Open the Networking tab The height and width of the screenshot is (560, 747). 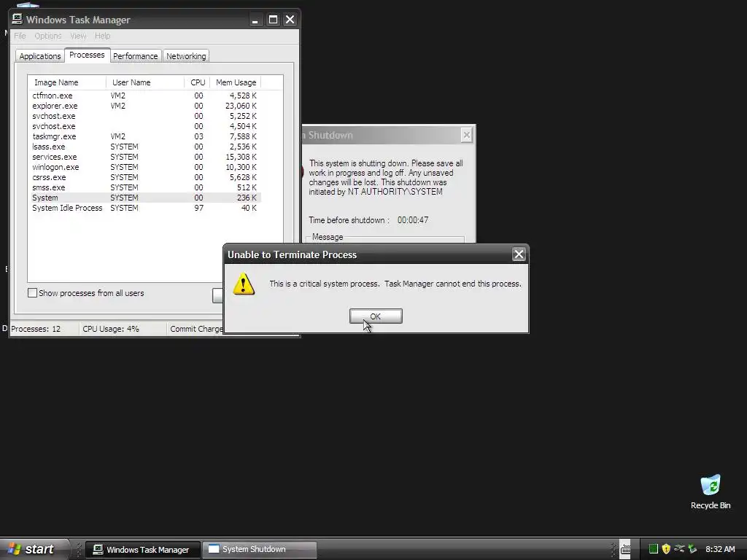tap(186, 56)
